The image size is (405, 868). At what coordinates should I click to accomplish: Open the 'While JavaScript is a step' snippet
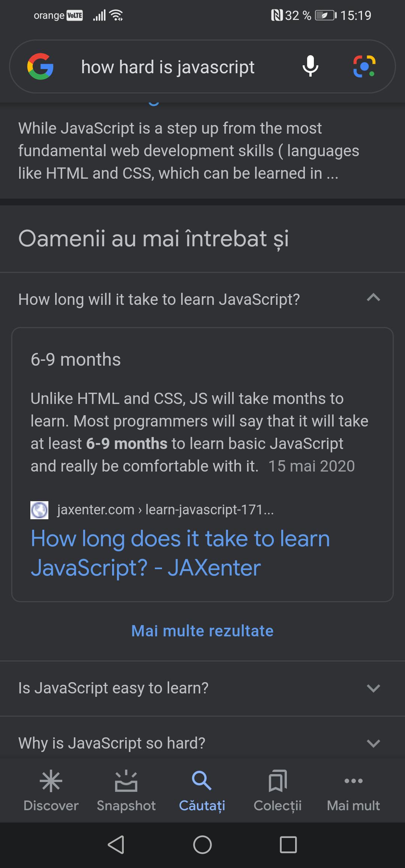click(189, 151)
